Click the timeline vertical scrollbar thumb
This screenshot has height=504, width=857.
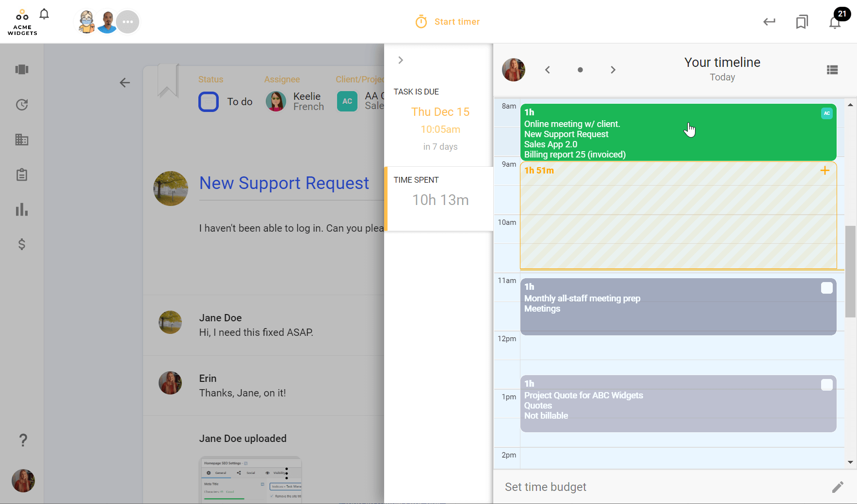tap(850, 271)
